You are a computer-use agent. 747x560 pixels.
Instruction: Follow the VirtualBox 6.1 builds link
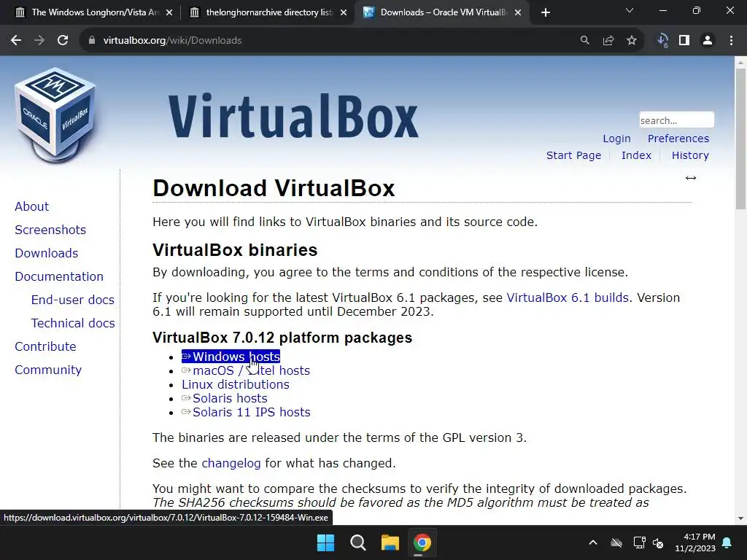pyautogui.click(x=568, y=297)
